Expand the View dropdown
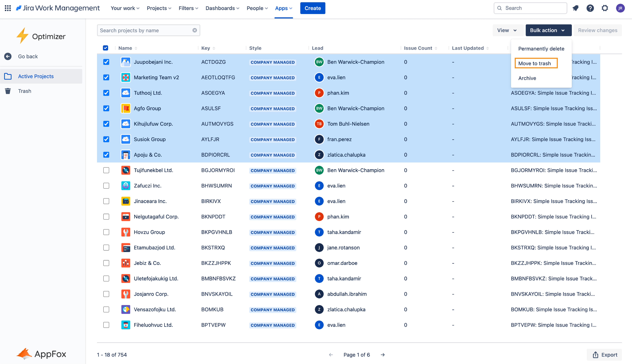The image size is (632, 364). [507, 30]
